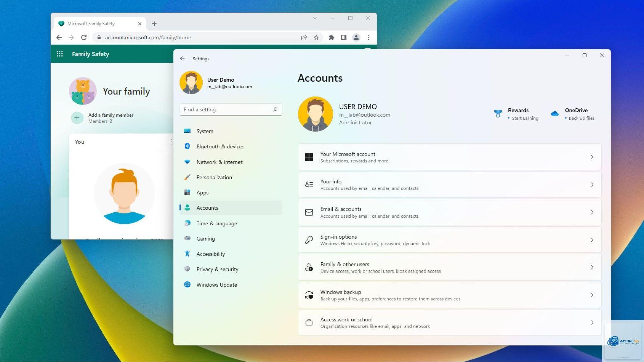The width and height of the screenshot is (644, 362).
Task: Click the Family Safety header title
Action: pos(91,54)
